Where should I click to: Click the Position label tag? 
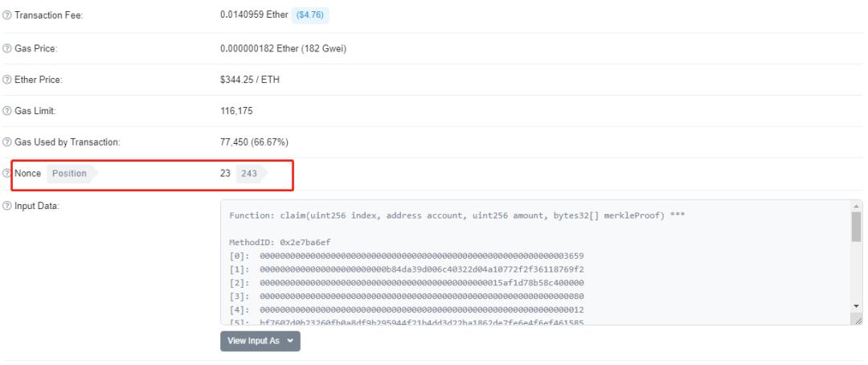coord(72,174)
